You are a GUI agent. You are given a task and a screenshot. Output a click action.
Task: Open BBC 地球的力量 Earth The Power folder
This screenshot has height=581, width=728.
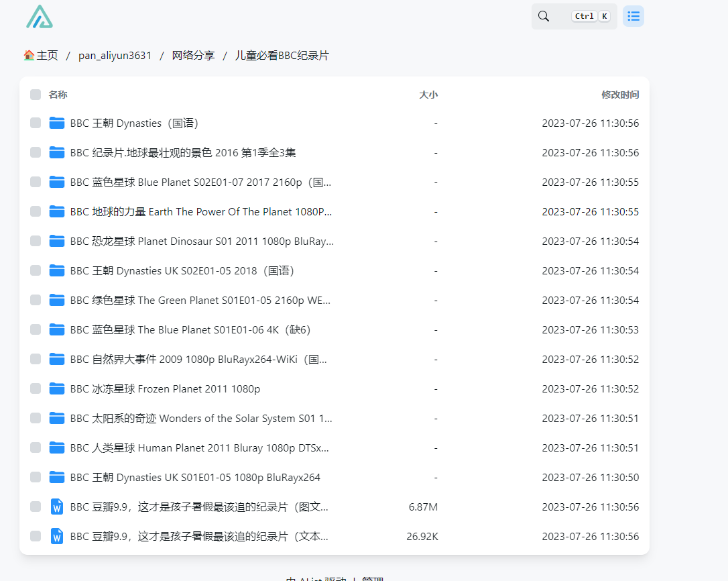coord(201,212)
